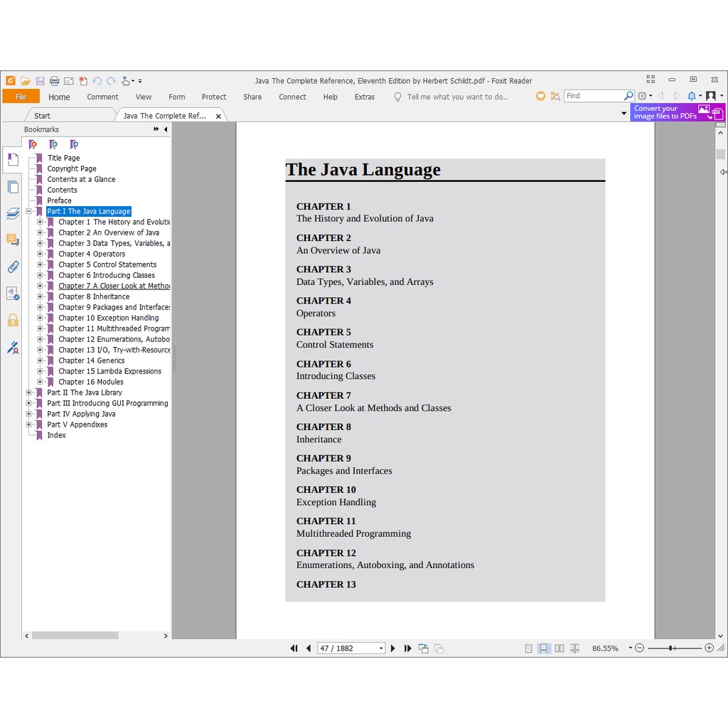Select Single Page view mode
Image resolution: width=728 pixels, height=728 pixels.
click(528, 648)
